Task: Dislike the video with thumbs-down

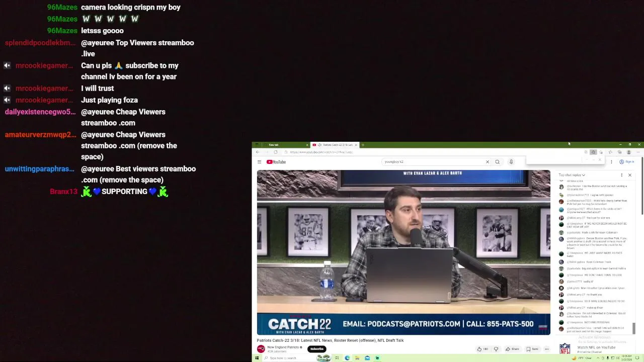Action: pos(496,349)
